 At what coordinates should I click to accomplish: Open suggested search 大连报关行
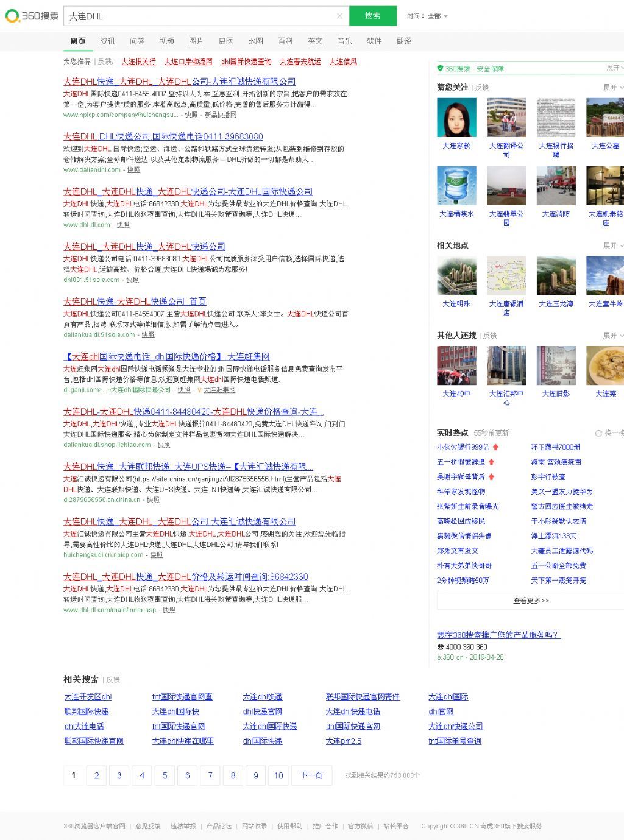click(138, 62)
